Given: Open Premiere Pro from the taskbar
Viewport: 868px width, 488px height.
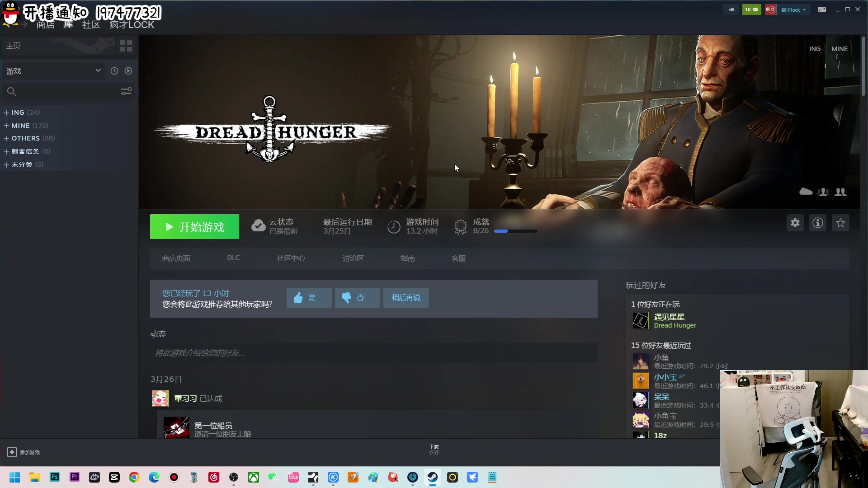Looking at the screenshot, I should point(75,477).
